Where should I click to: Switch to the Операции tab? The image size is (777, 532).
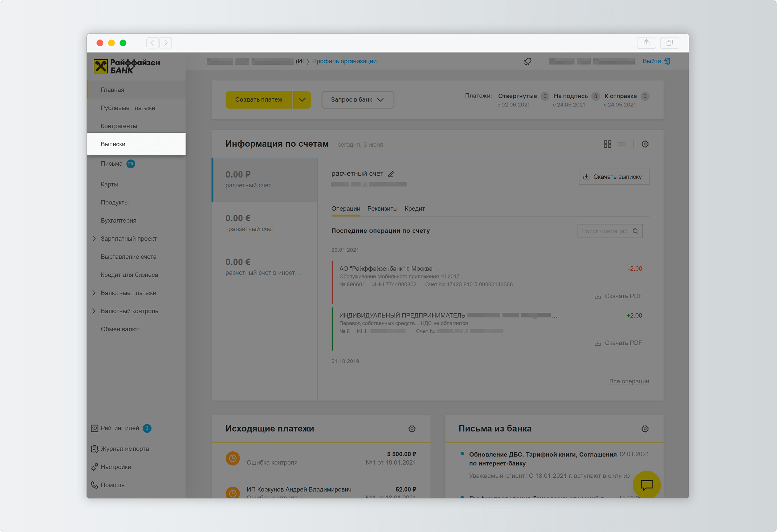[x=346, y=209]
